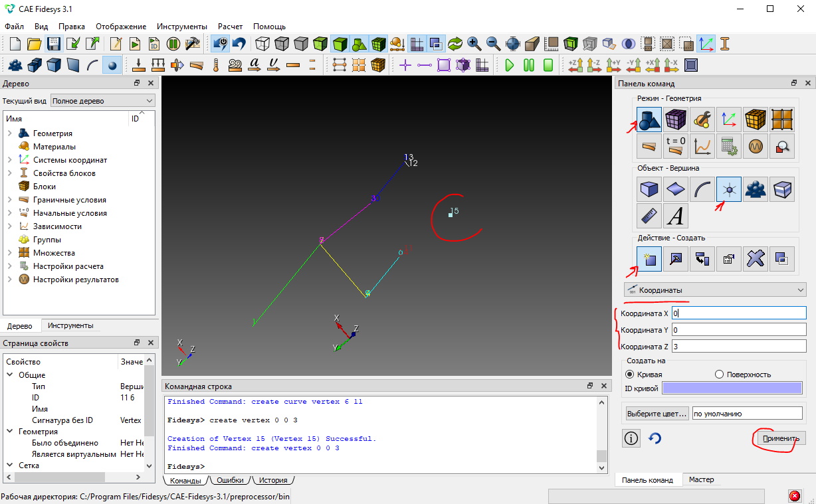Collapse the 'Сетка' properties group
This screenshot has width=816, height=504.
[x=10, y=465]
